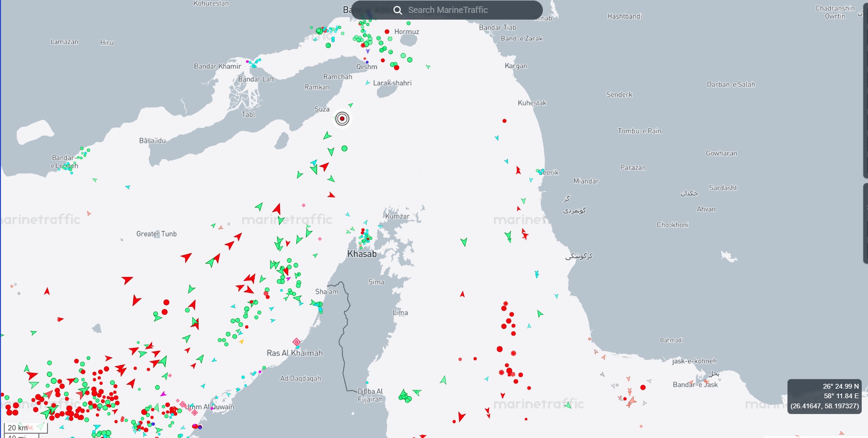Focus the Search MarineTraffic input field
This screenshot has width=868, height=438.
(x=447, y=10)
